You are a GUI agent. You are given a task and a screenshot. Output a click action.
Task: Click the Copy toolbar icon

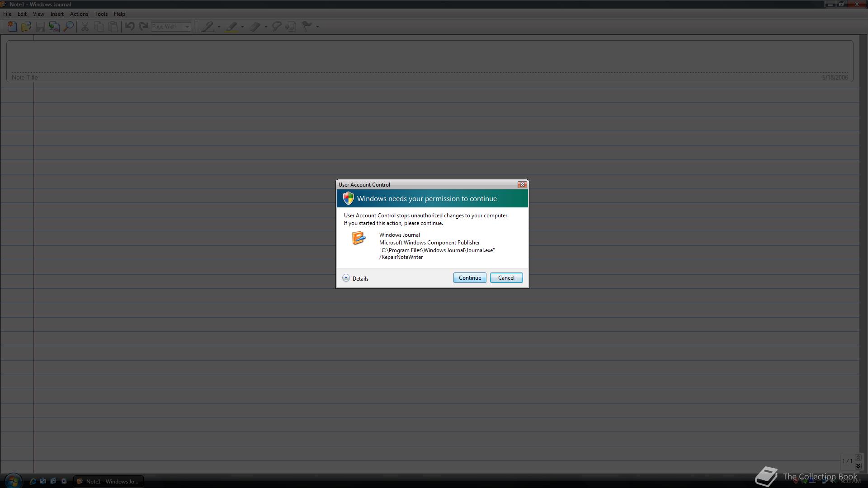coord(99,27)
